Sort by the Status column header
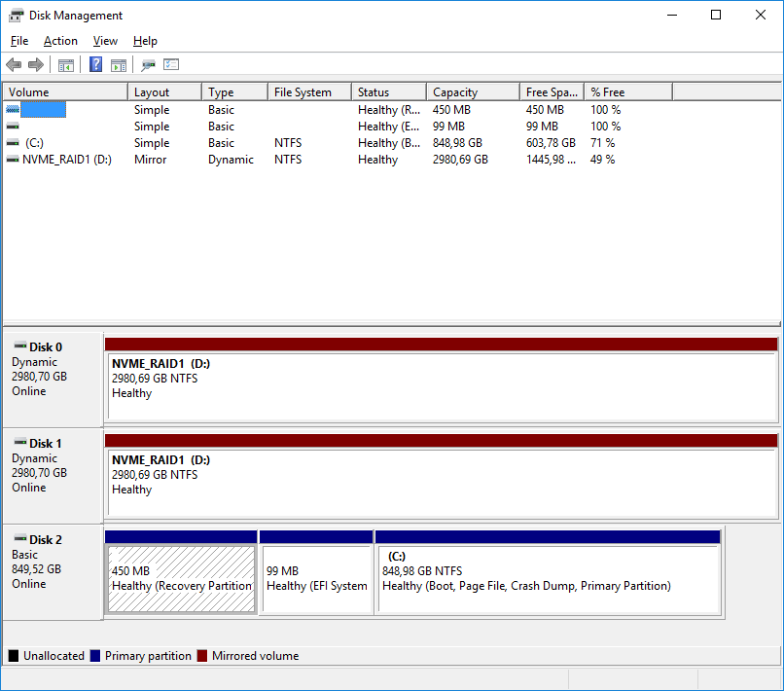 tap(389, 92)
